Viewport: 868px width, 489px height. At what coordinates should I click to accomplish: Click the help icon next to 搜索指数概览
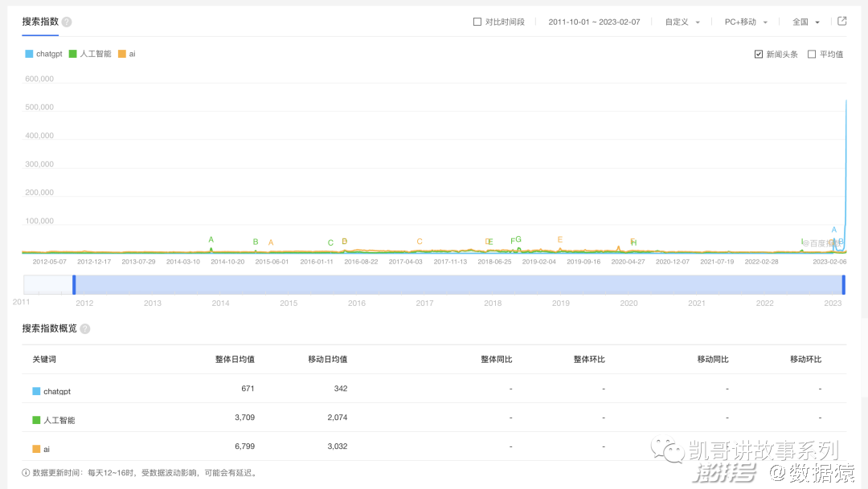pos(85,328)
